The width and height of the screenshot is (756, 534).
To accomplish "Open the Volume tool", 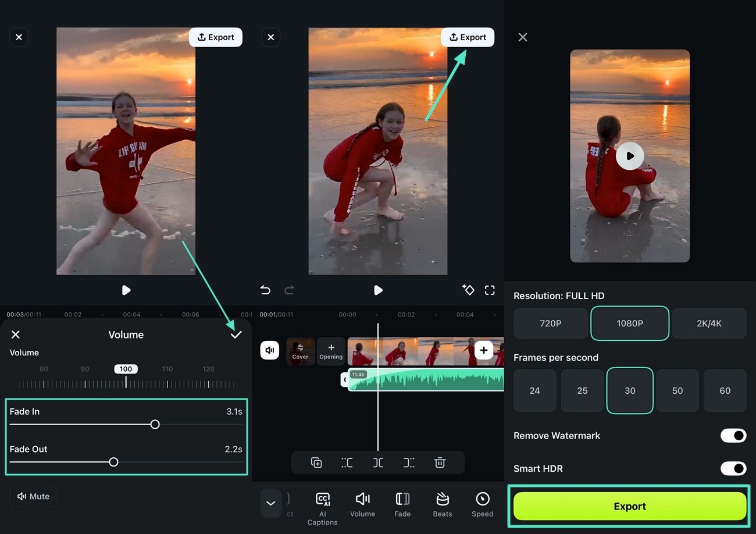I will click(362, 504).
